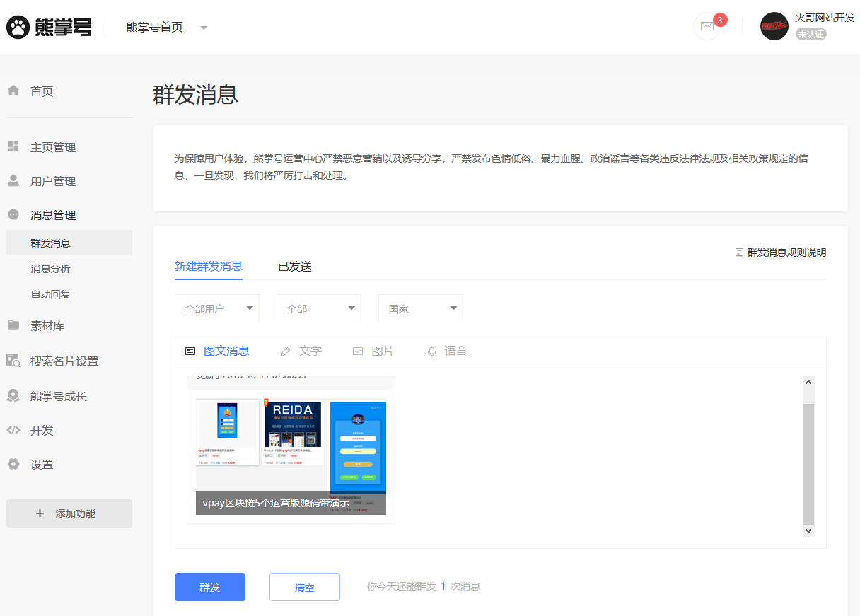Image resolution: width=860 pixels, height=616 pixels.
Task: Open 主页管理 in the sidebar
Action: 52,147
